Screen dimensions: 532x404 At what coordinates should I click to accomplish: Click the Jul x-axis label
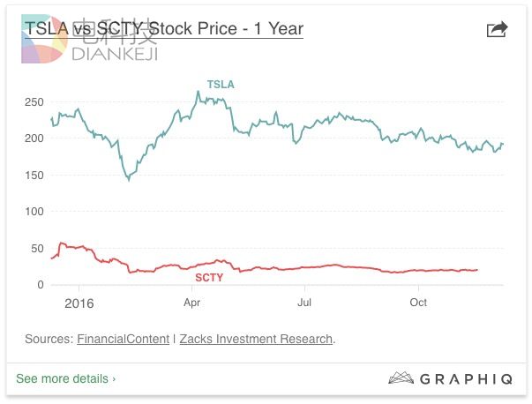coord(304,303)
